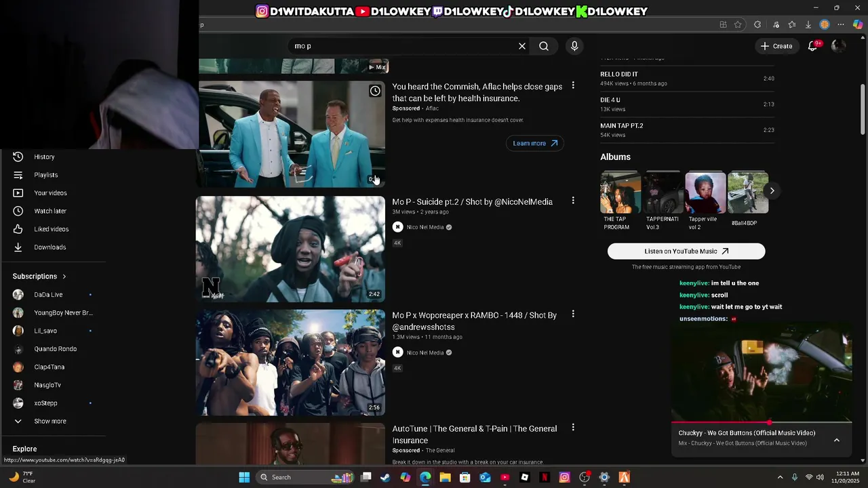This screenshot has width=868, height=488.
Task: Open options for the AutoTune General ad
Action: (x=573, y=428)
